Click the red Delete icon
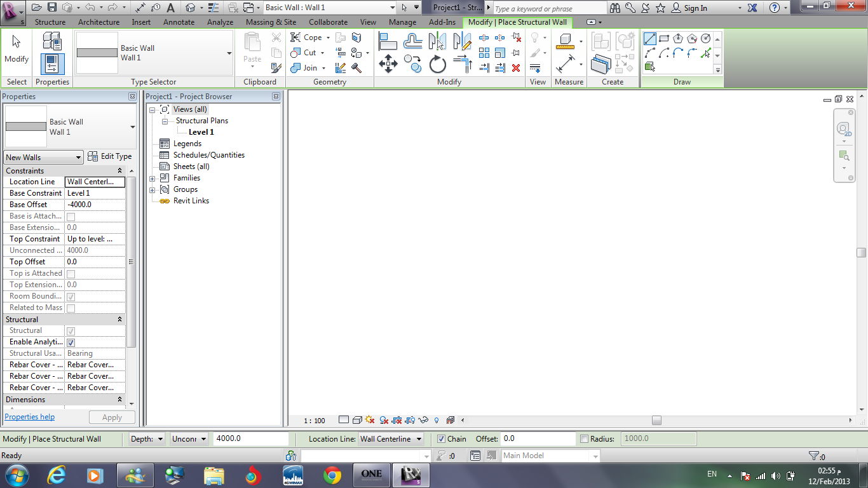Image resolution: width=868 pixels, height=488 pixels. [516, 68]
